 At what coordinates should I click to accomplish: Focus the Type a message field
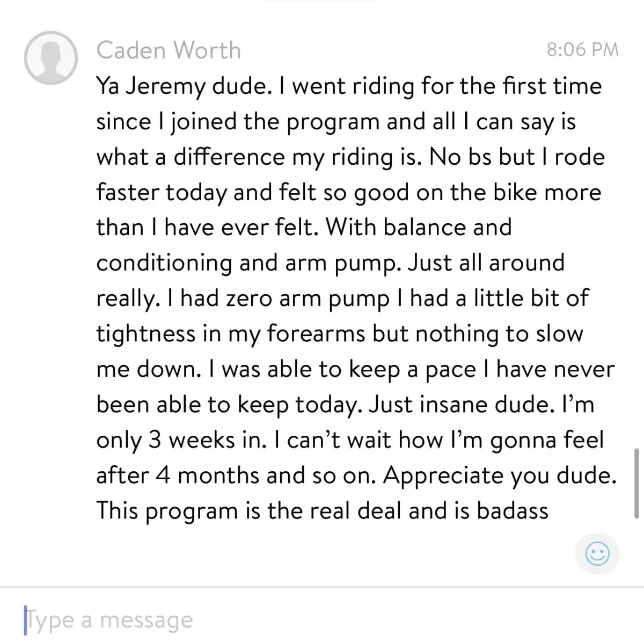pyautogui.click(x=322, y=620)
